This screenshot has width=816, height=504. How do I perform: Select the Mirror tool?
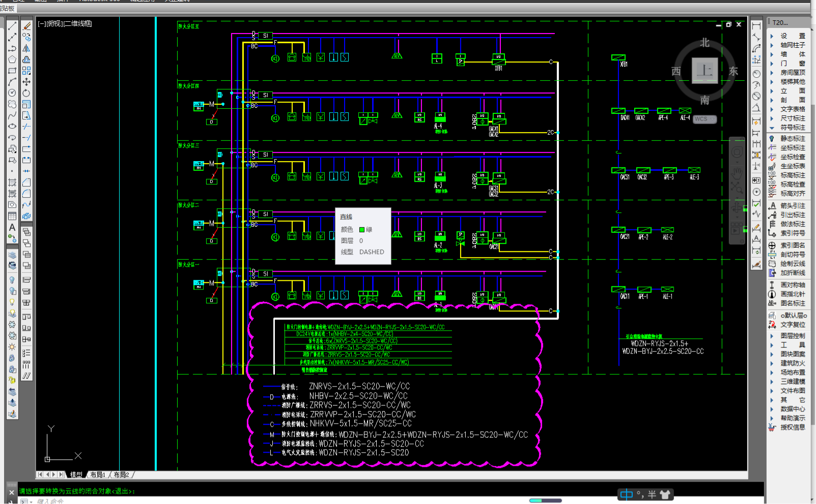[x=26, y=48]
